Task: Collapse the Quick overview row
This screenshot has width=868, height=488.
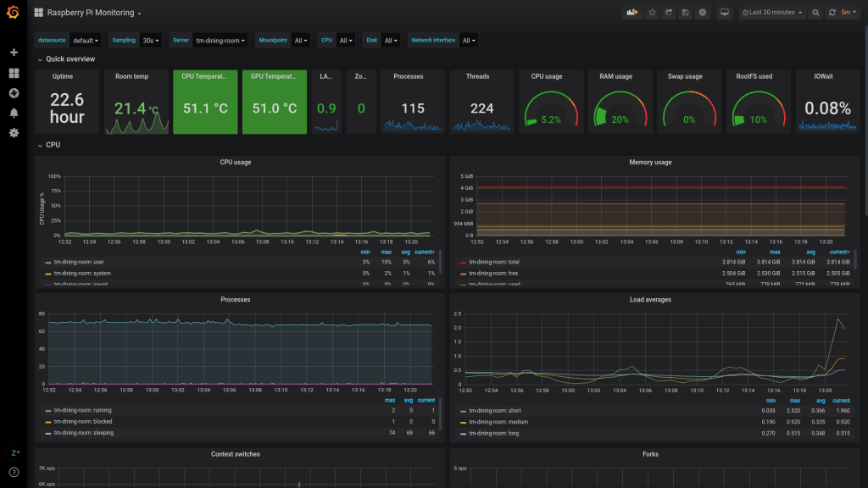Action: (70, 59)
